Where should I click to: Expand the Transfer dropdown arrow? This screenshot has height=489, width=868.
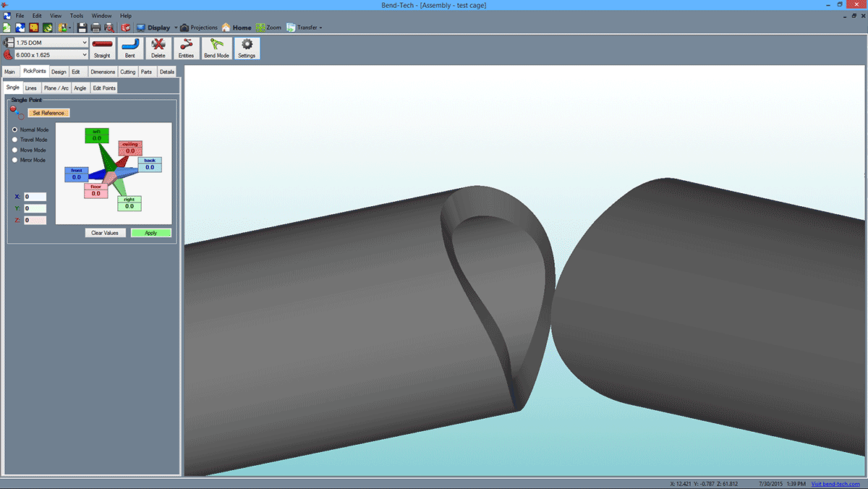click(x=320, y=27)
